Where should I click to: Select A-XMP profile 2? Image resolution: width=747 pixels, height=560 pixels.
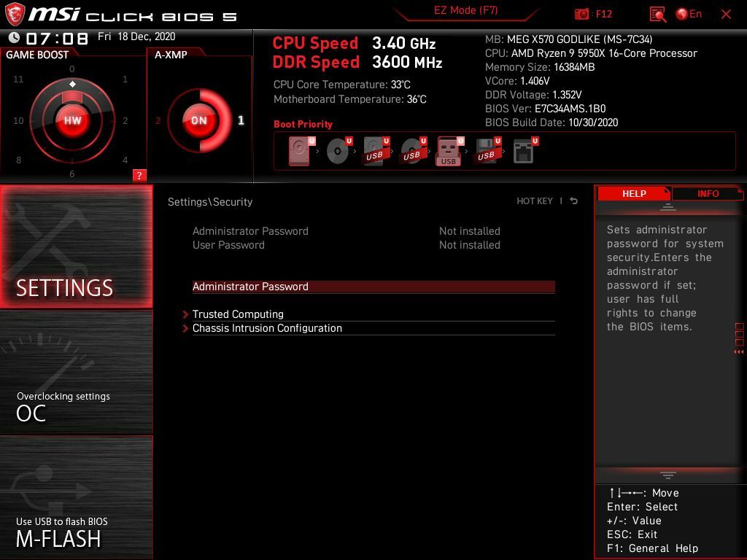(158, 120)
